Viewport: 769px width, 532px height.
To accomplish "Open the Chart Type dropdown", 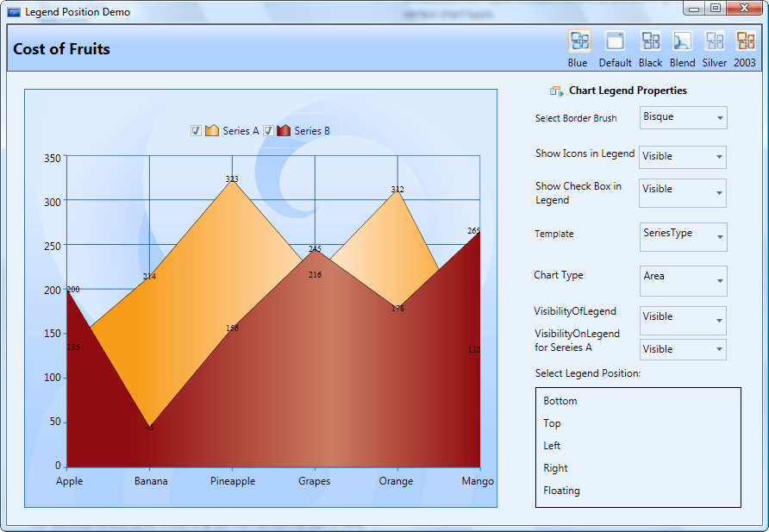I will pos(683,280).
